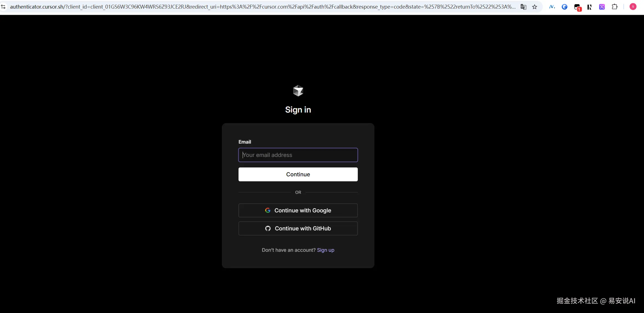
Task: Open the blue N extension icon
Action: coord(552,7)
